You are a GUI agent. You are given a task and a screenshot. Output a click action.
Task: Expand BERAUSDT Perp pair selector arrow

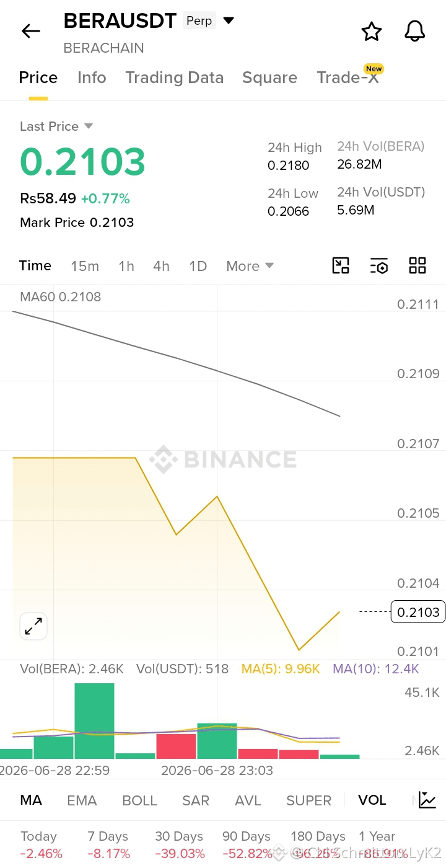point(229,20)
